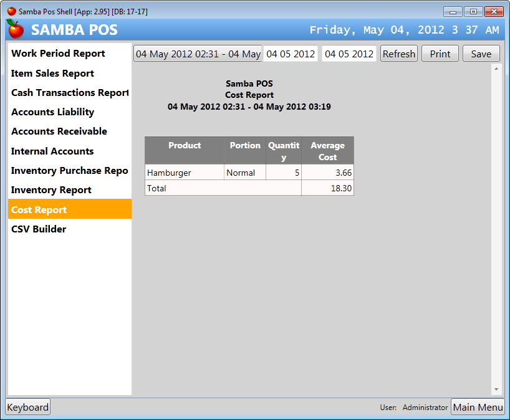Click the Average Cost column header
The height and width of the screenshot is (420, 510).
point(327,150)
